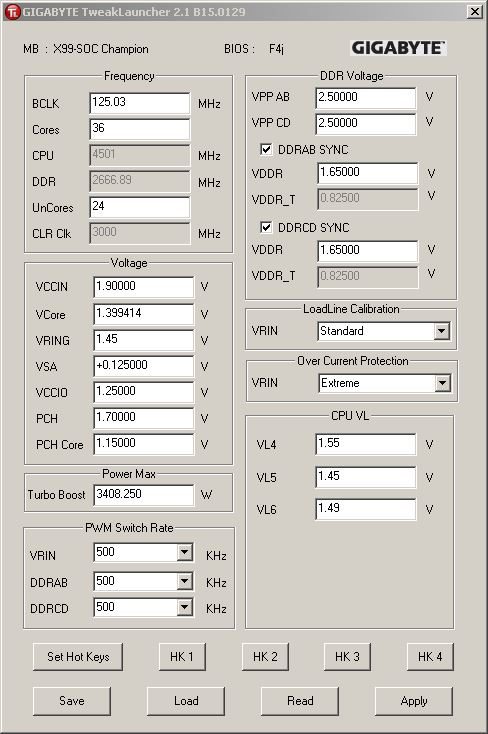
Task: Click the Turbo Boost power field
Action: pos(143,495)
